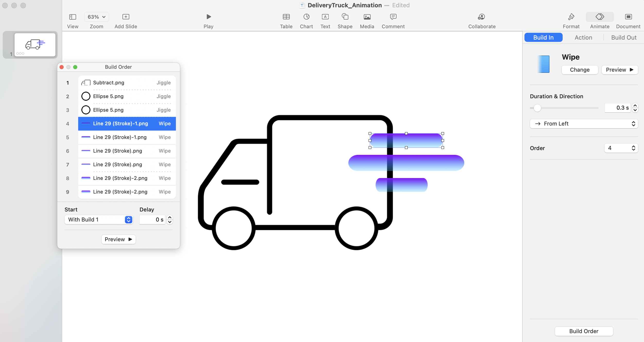Increase the Delay with up stepper
The height and width of the screenshot is (342, 644).
click(x=170, y=218)
